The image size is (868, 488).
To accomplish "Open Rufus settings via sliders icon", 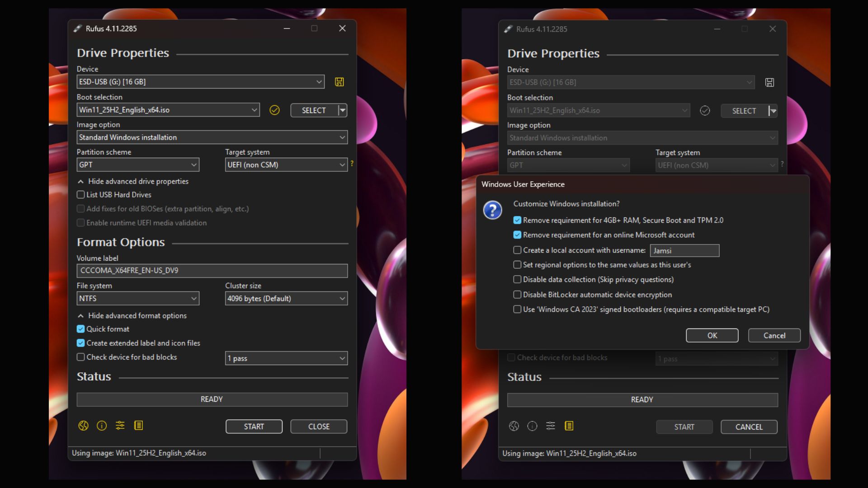I will 120,425.
